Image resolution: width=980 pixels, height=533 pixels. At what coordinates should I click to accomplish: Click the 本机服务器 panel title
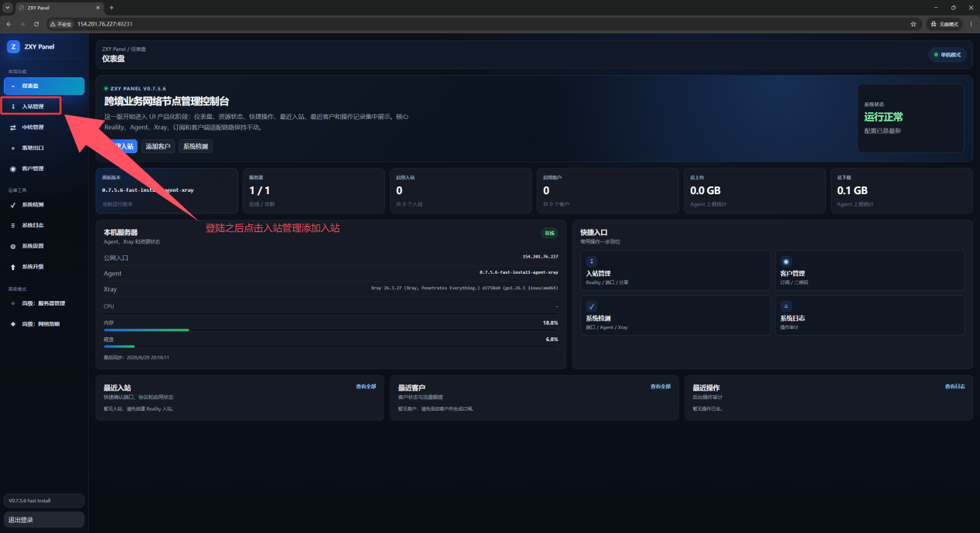coord(121,232)
